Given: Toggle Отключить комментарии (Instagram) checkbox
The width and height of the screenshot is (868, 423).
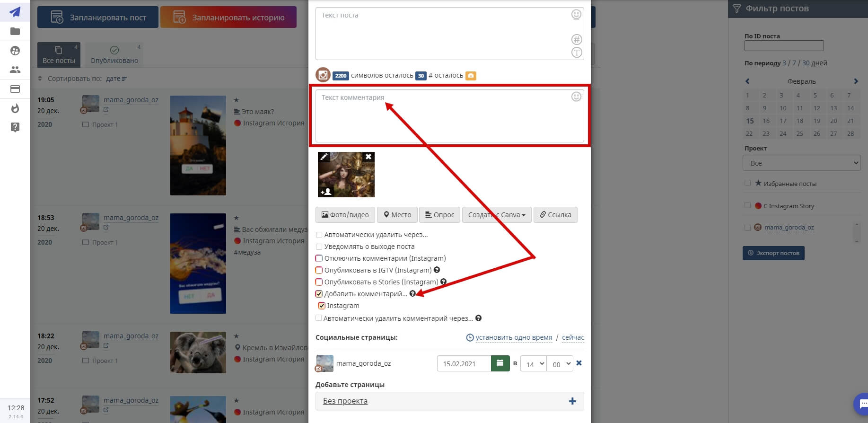Looking at the screenshot, I should coord(319,258).
